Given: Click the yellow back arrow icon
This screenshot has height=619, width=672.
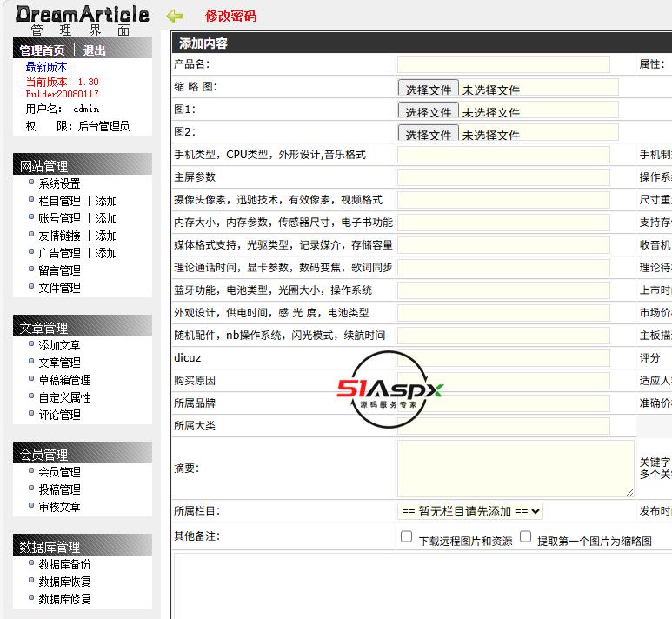Looking at the screenshot, I should point(175,17).
